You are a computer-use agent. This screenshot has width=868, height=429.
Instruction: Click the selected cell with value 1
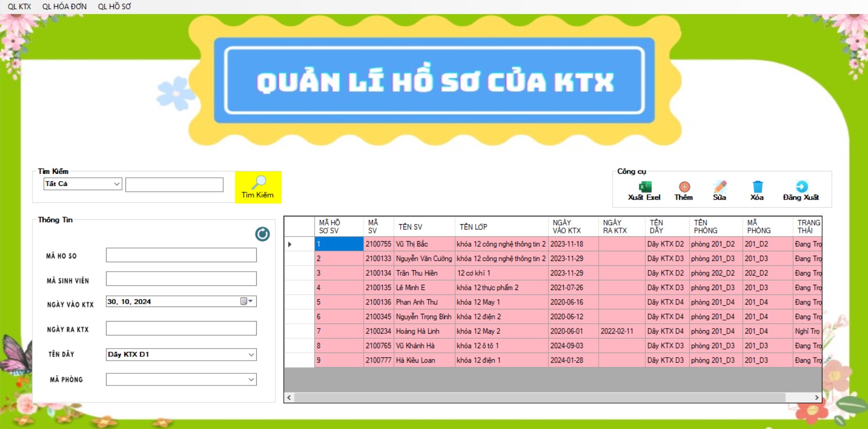tap(339, 244)
